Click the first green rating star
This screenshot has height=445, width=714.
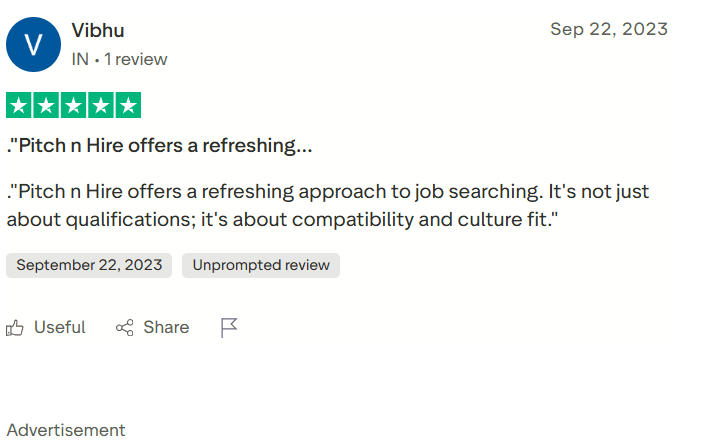point(19,105)
